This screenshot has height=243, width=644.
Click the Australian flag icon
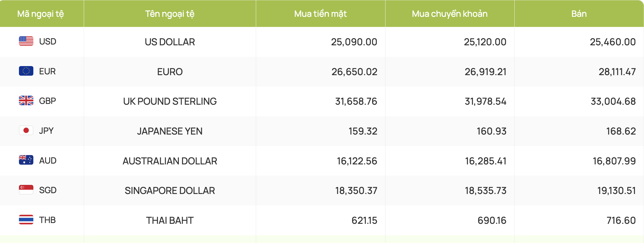(x=26, y=160)
